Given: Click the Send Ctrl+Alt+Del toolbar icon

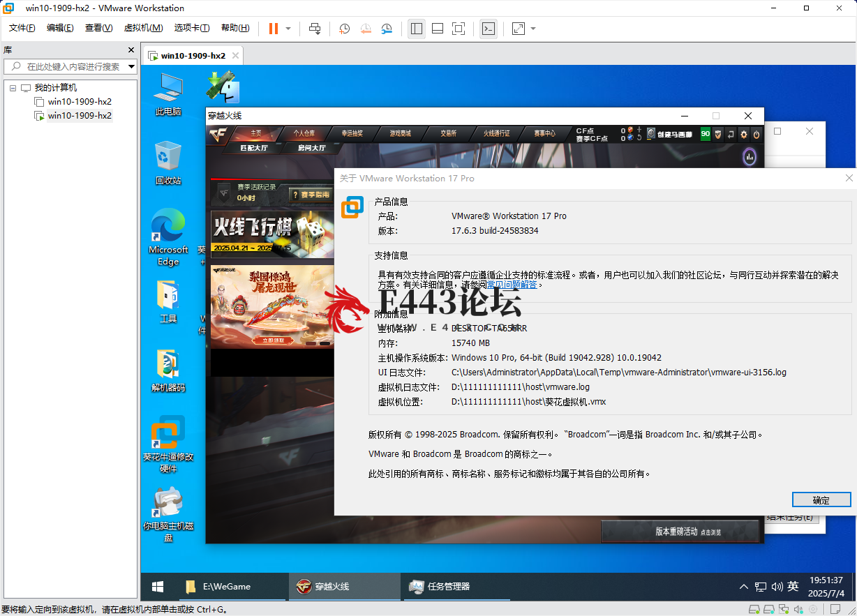Looking at the screenshot, I should click(315, 29).
